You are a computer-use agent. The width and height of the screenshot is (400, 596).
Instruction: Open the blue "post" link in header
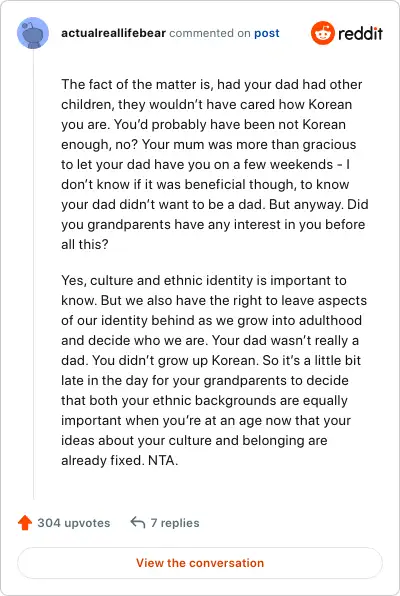[x=267, y=33]
